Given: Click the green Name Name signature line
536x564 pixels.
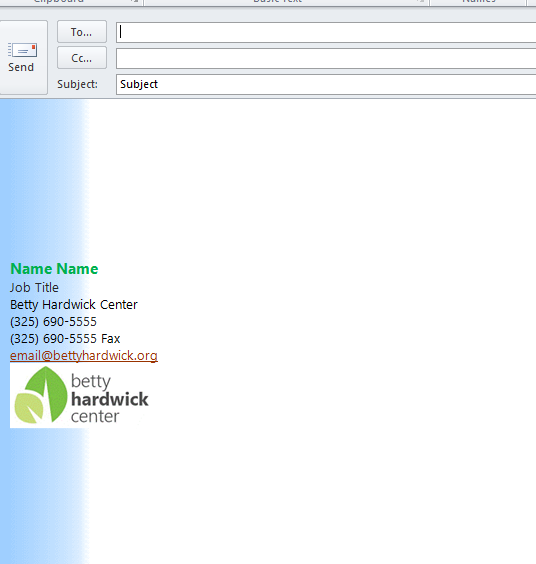Looking at the screenshot, I should pyautogui.click(x=54, y=269).
